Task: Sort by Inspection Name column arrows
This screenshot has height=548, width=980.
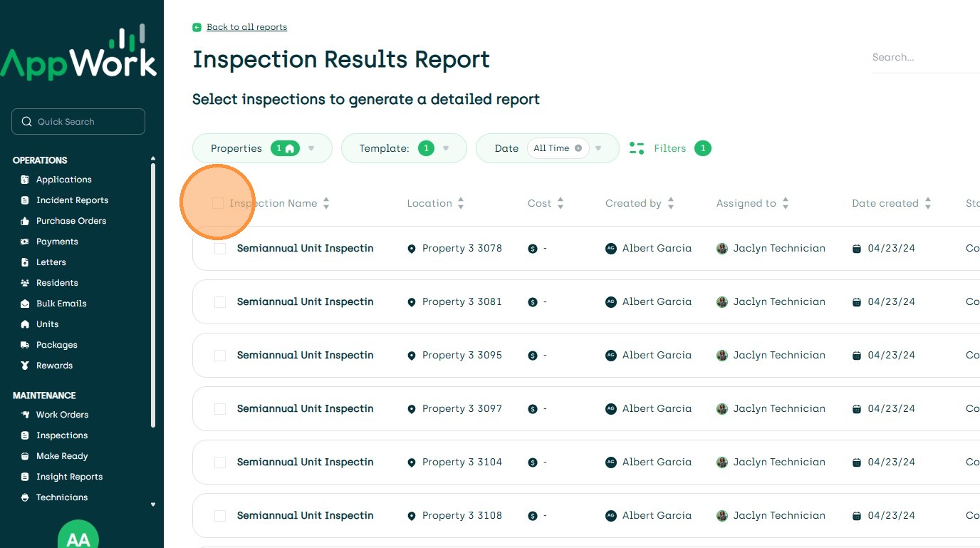Action: pos(326,203)
